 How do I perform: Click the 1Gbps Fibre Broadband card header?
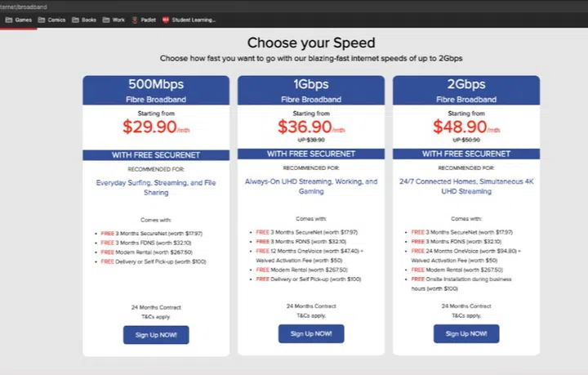[311, 90]
